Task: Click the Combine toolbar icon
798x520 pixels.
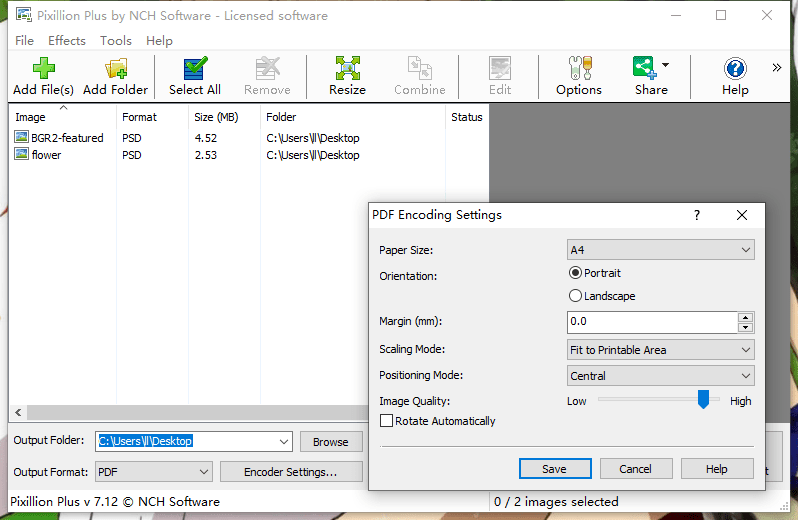Action: (420, 68)
